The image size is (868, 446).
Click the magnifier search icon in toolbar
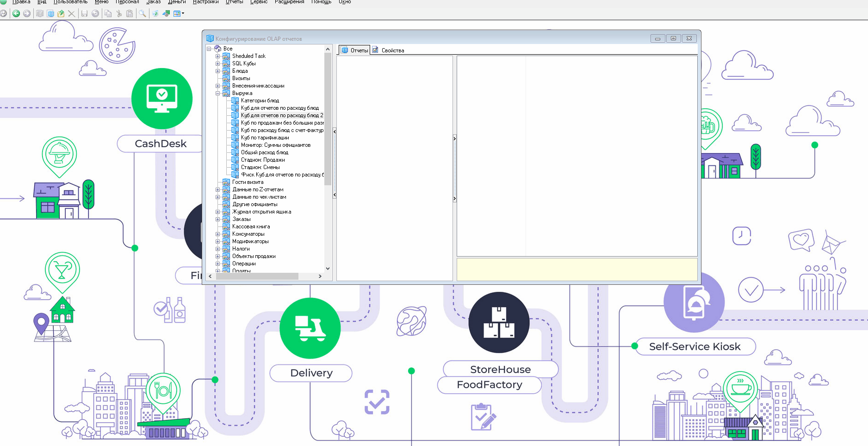click(x=143, y=13)
